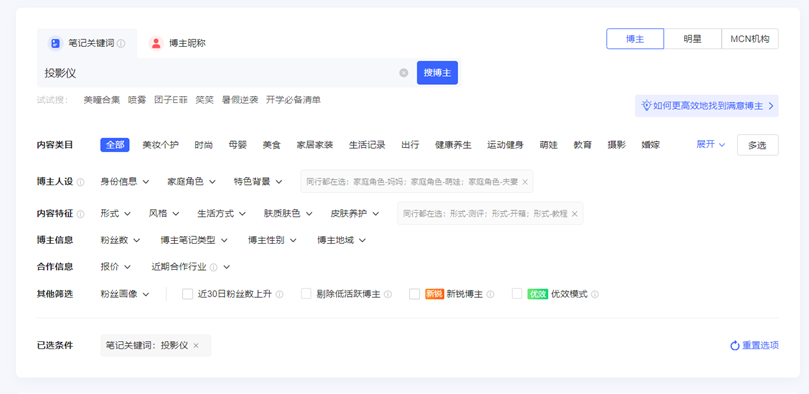
Task: Click the lightbulb icon in the help banner
Action: click(646, 106)
